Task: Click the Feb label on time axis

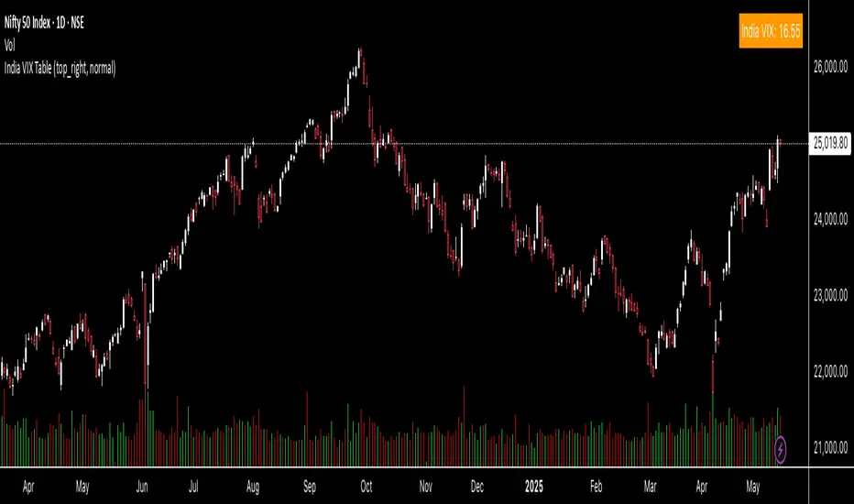Action: pyautogui.click(x=596, y=487)
